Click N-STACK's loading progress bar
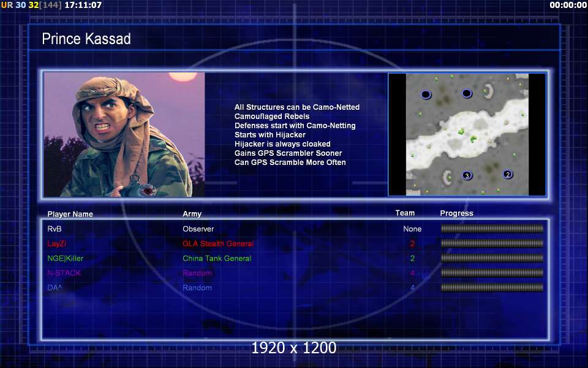The height and width of the screenshot is (368, 588). pyautogui.click(x=492, y=272)
